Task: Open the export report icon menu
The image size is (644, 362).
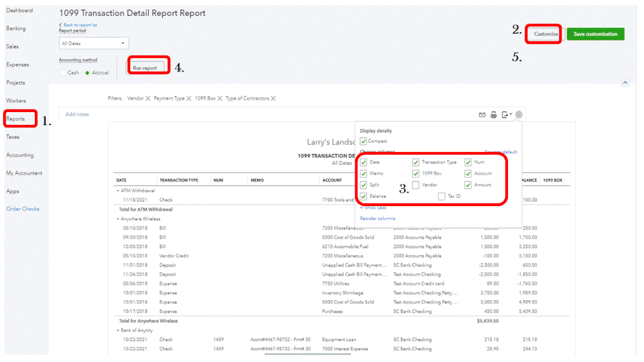Action: (x=507, y=115)
